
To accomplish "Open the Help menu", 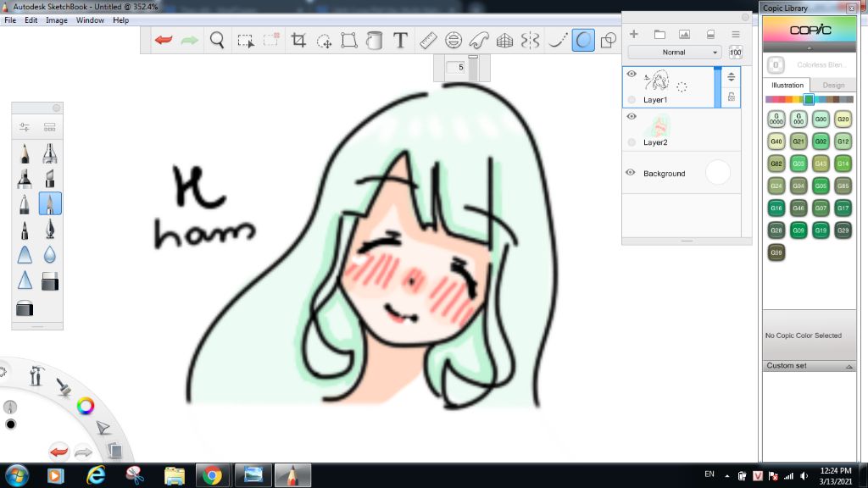I will point(120,20).
